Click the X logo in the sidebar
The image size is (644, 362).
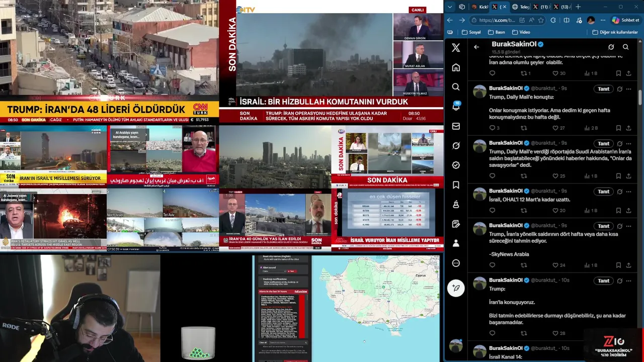(x=456, y=48)
